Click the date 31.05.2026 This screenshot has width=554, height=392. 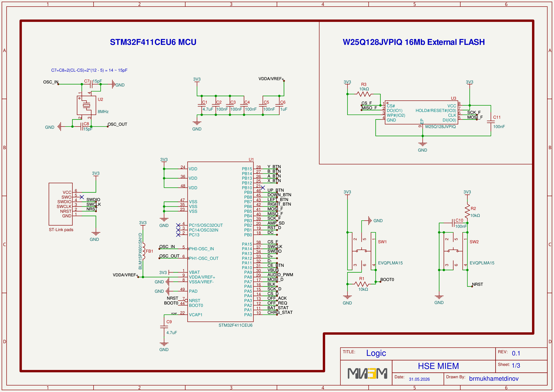(x=419, y=379)
